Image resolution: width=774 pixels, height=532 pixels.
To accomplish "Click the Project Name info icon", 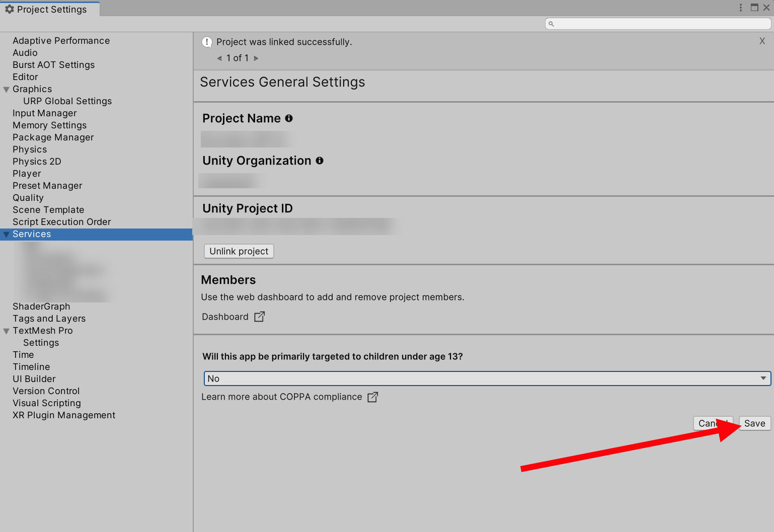I will [x=289, y=118].
